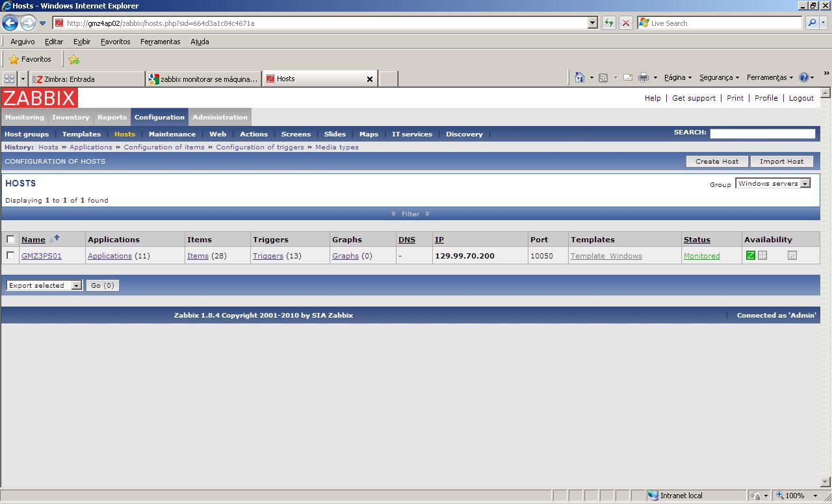This screenshot has height=504, width=832.
Task: Click the grey IPMI availability icon
Action: pyautogui.click(x=792, y=256)
